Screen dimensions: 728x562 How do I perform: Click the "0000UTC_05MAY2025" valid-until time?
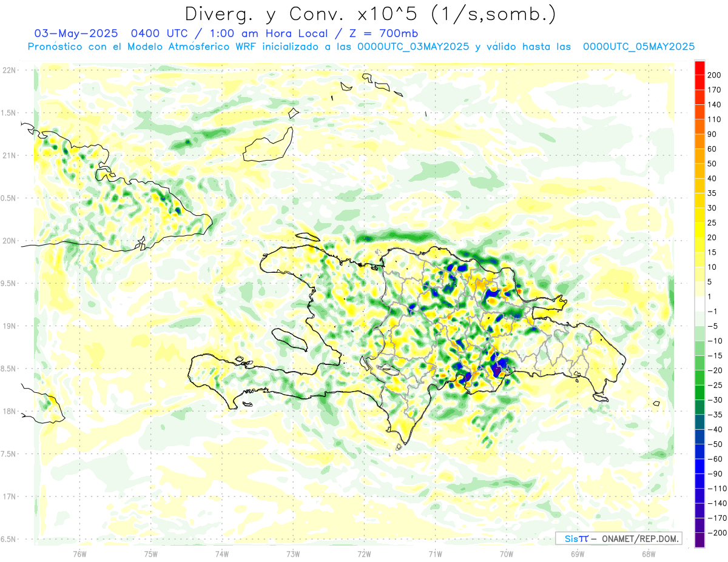point(639,47)
